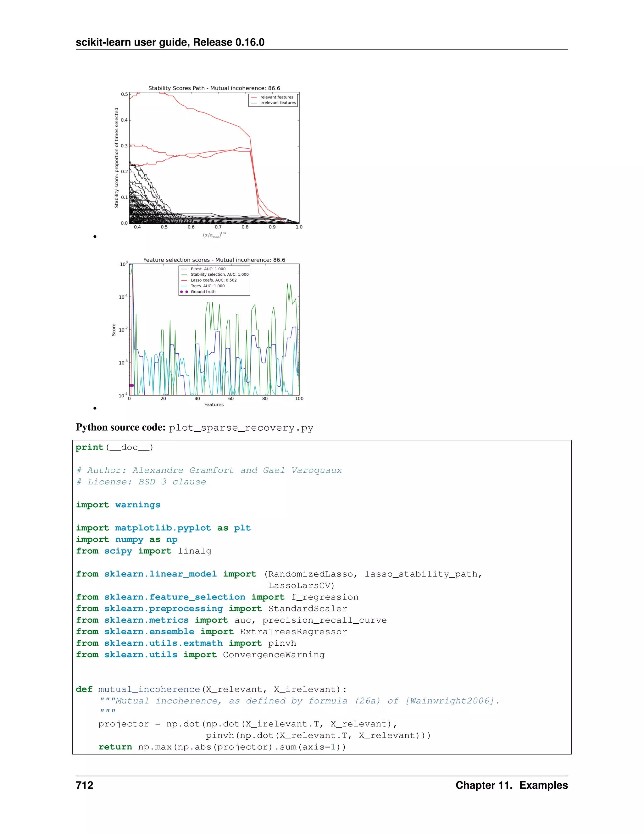
Task: Click the 'pinvh(np.dot(X_relevant.T' line
Action: point(319,735)
